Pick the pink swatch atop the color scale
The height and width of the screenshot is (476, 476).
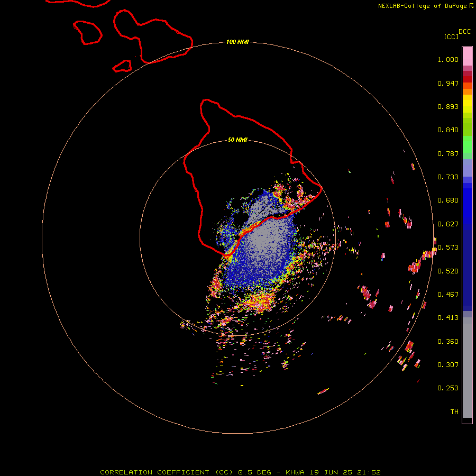(x=467, y=56)
